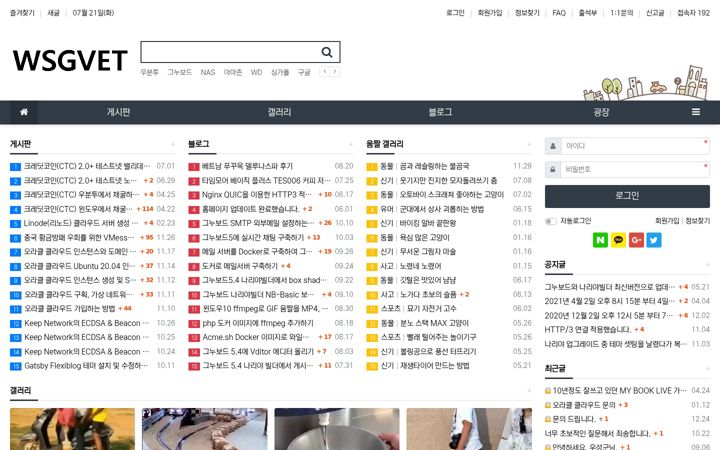Open first gallery thumbnail with motorcycle
Image resolution: width=720 pixels, height=450 pixels.
click(73, 429)
